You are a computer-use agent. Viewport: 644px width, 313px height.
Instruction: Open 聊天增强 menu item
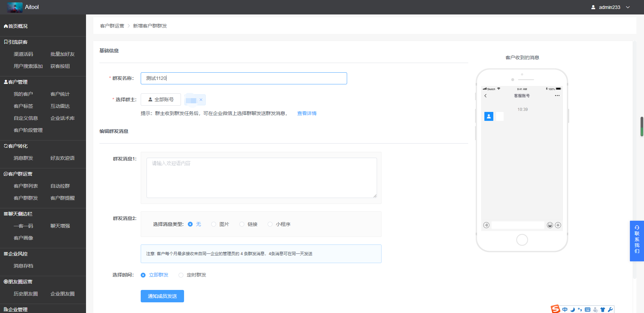60,226
